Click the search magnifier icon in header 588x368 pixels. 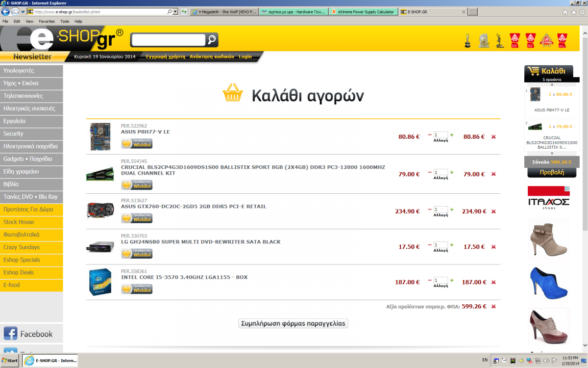(x=212, y=40)
